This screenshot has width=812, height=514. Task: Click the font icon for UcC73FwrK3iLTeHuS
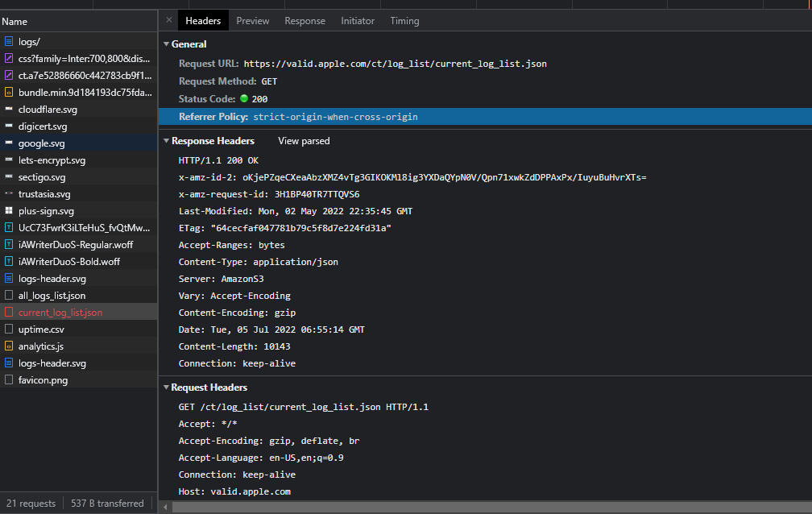click(9, 227)
